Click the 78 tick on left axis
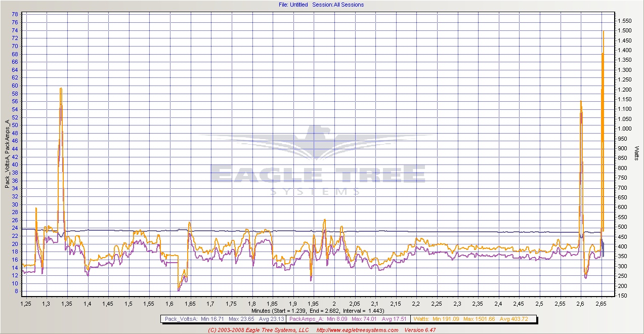The image size is (644, 334). [x=15, y=15]
